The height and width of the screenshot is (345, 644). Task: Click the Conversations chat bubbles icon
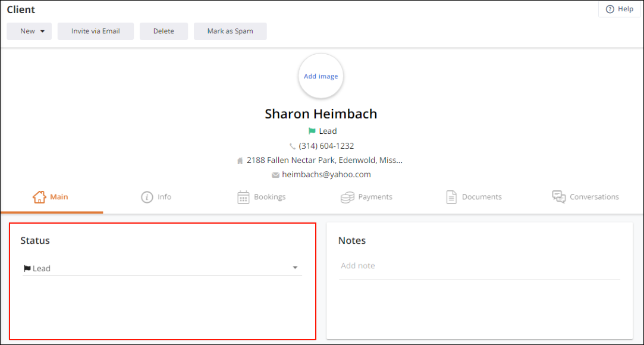click(x=559, y=197)
